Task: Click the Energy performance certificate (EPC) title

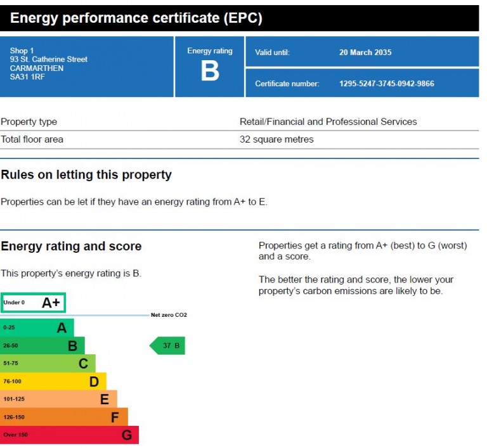Action: (136, 18)
